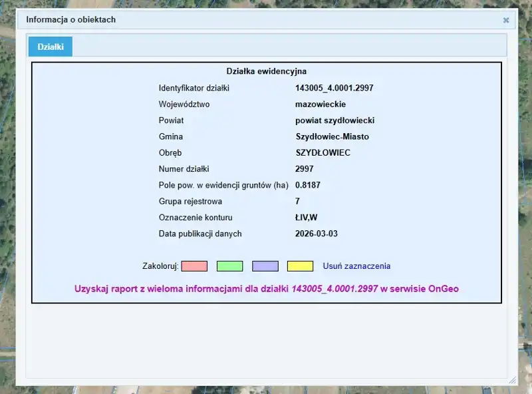The image size is (532, 394).
Task: Click the Usuń zaznaczenia link
Action: pyautogui.click(x=356, y=266)
